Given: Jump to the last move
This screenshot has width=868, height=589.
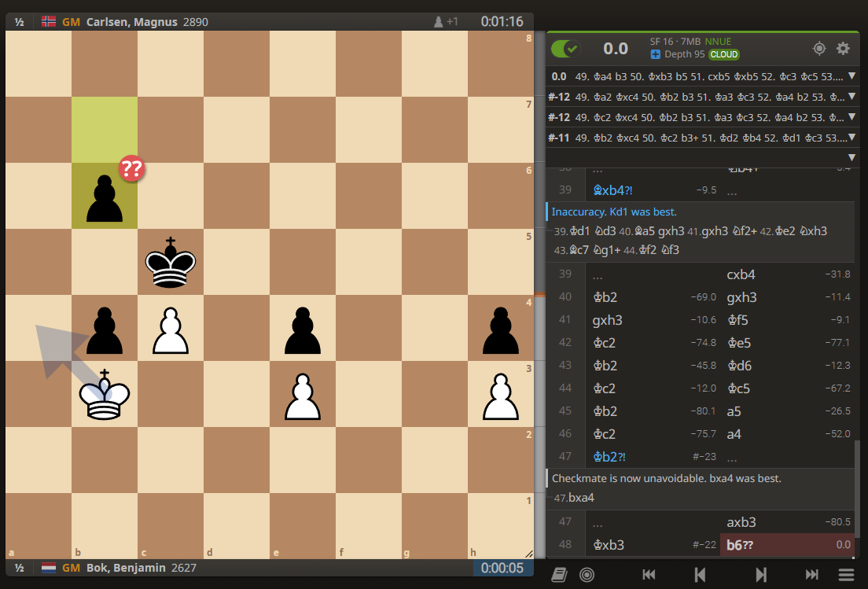Looking at the screenshot, I should coord(811,575).
